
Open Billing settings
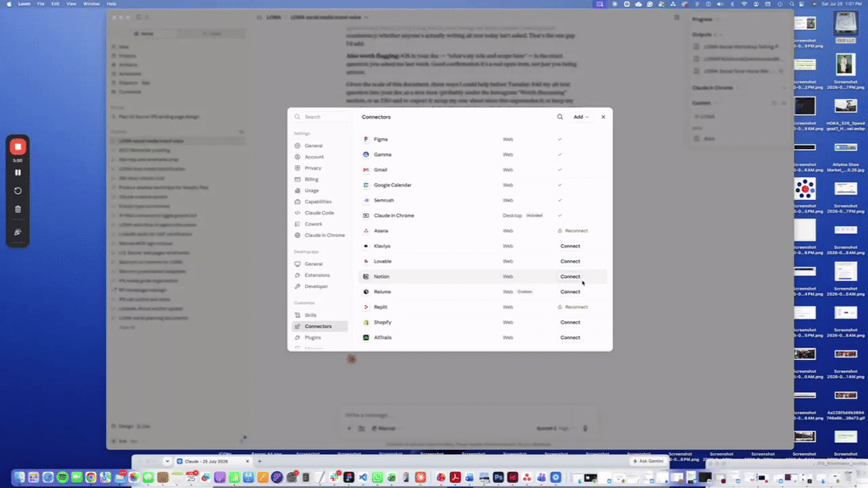coord(311,180)
